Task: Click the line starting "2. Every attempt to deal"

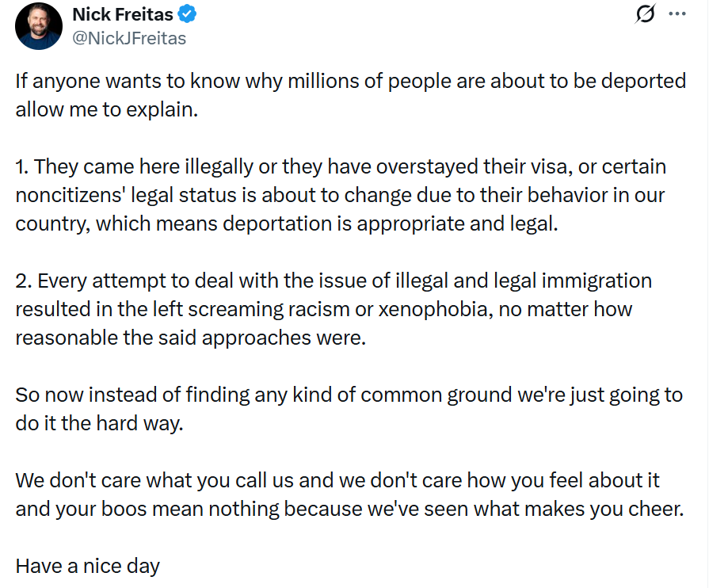Action: tap(334, 281)
